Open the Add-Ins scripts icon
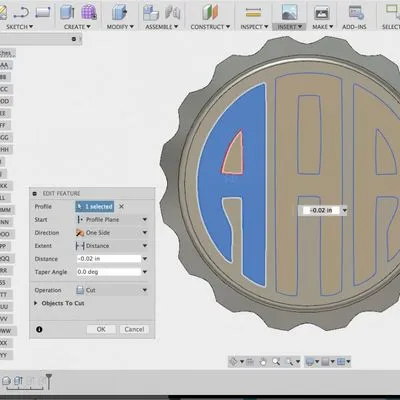Image resolution: width=400 pixels, height=400 pixels. (356, 13)
